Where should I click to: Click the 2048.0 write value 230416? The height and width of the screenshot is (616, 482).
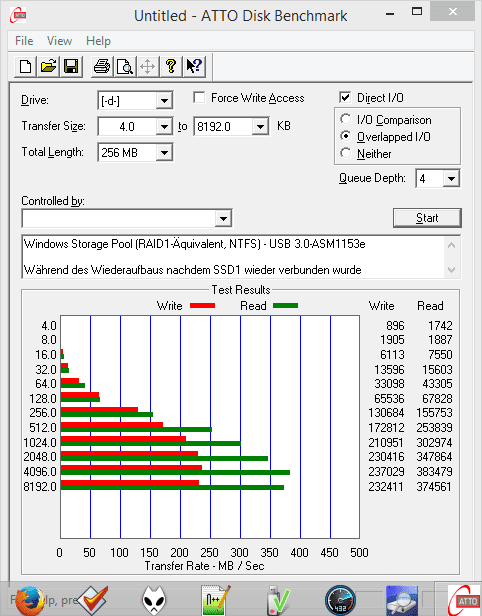[x=386, y=456]
